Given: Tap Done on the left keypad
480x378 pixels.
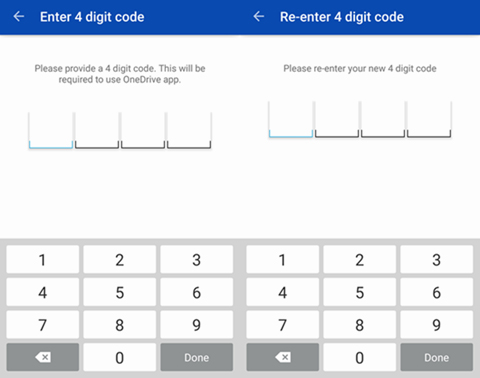Looking at the screenshot, I should [197, 357].
